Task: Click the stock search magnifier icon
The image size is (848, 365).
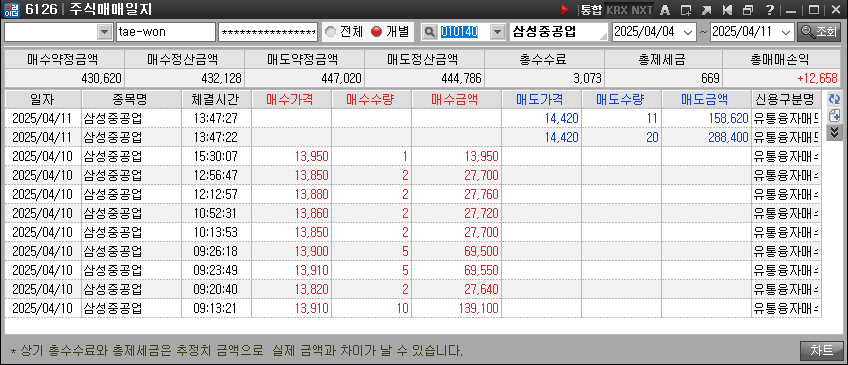Action: pos(430,32)
